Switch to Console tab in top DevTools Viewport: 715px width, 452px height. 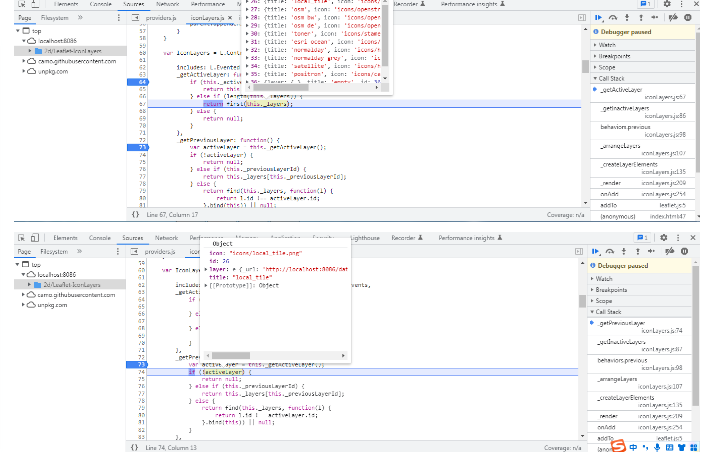(100, 4)
